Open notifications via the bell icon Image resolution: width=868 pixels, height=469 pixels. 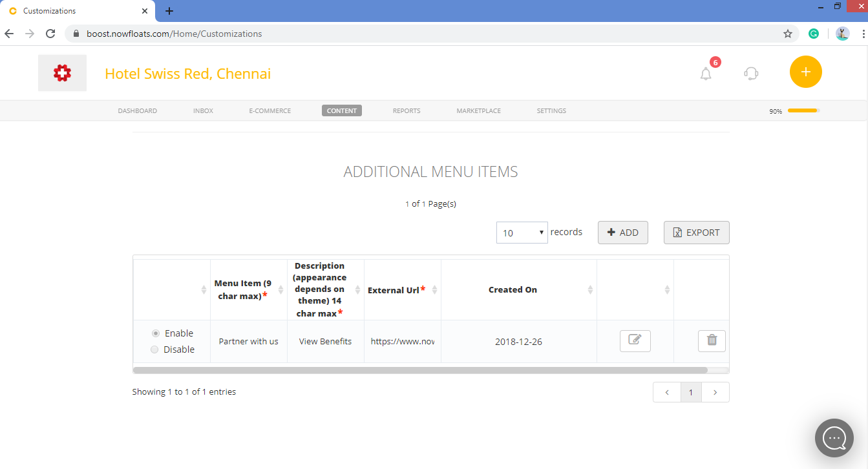tap(705, 73)
